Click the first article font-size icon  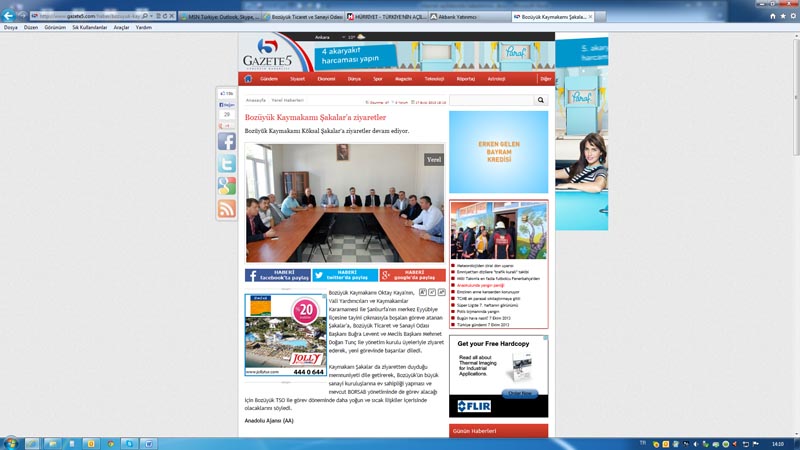tap(422, 292)
